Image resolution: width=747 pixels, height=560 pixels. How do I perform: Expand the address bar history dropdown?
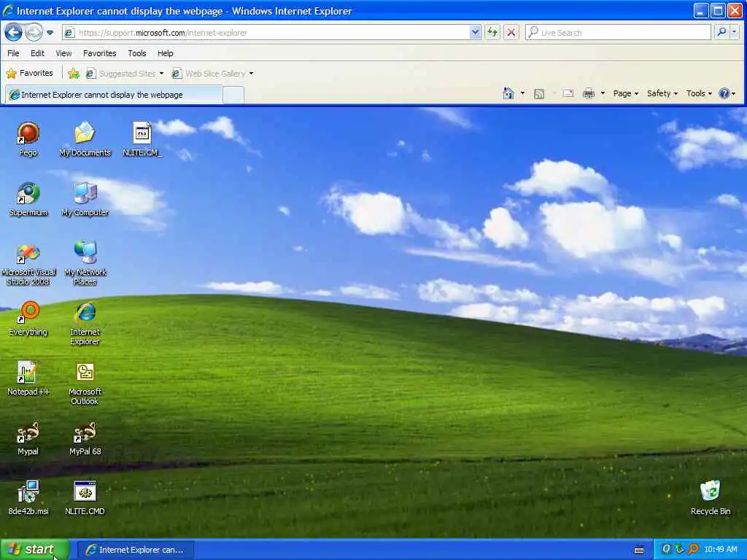click(x=475, y=32)
